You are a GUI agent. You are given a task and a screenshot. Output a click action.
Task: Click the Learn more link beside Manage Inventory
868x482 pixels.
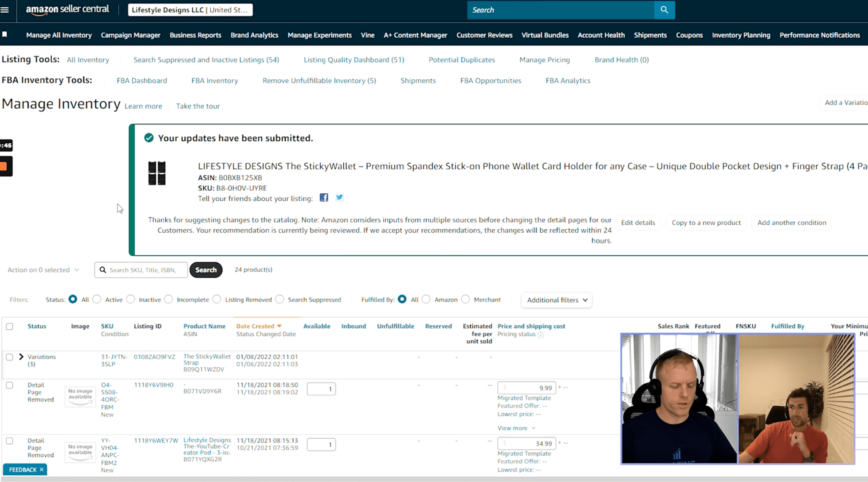[x=143, y=106]
